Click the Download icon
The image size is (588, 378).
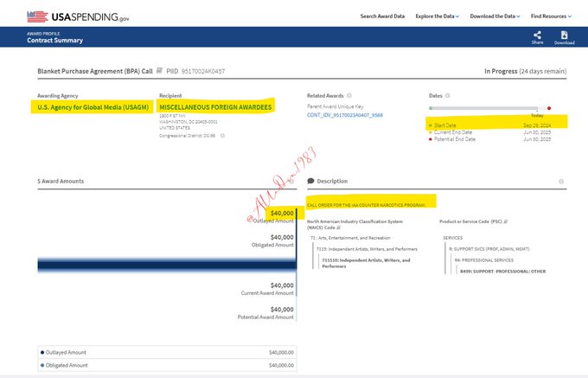coord(564,36)
